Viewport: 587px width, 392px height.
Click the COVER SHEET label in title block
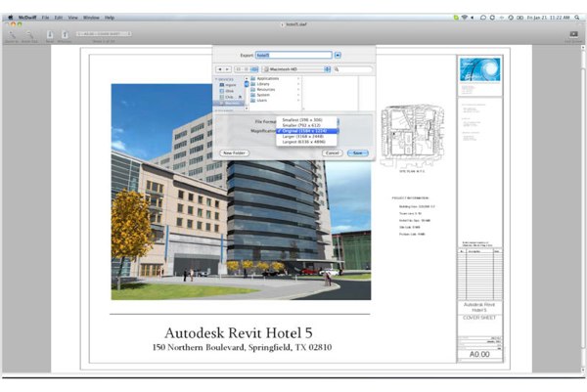point(479,318)
